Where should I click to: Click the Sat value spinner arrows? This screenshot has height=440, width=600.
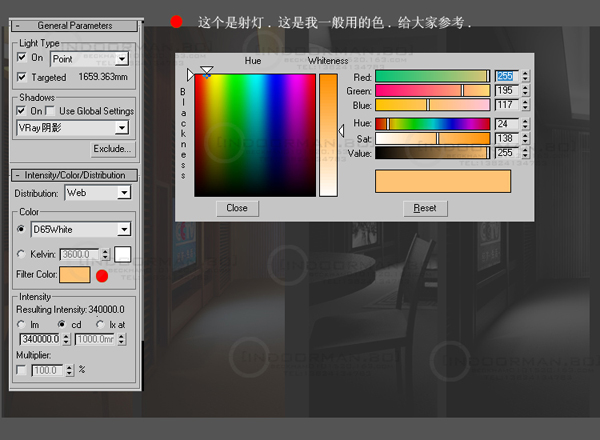pyautogui.click(x=526, y=138)
